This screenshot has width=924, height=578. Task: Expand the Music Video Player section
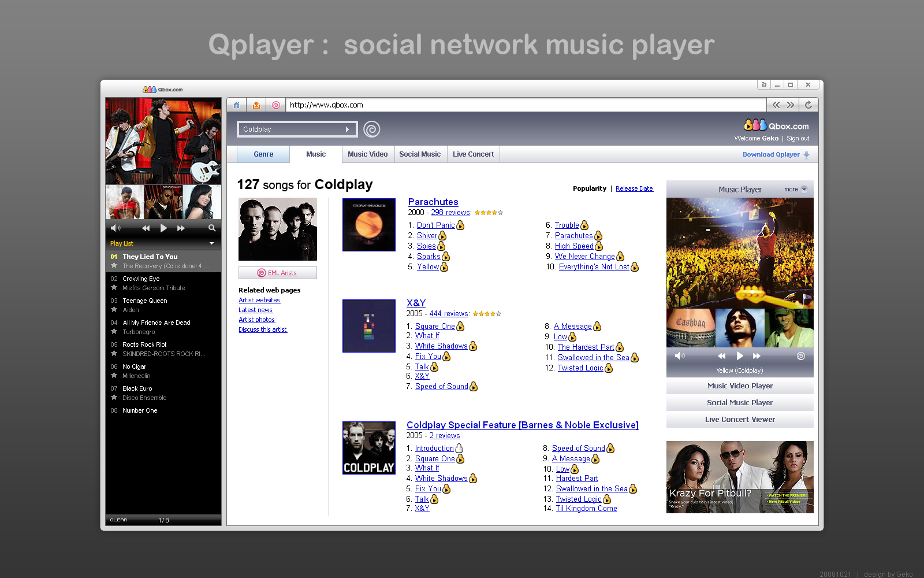pyautogui.click(x=740, y=386)
